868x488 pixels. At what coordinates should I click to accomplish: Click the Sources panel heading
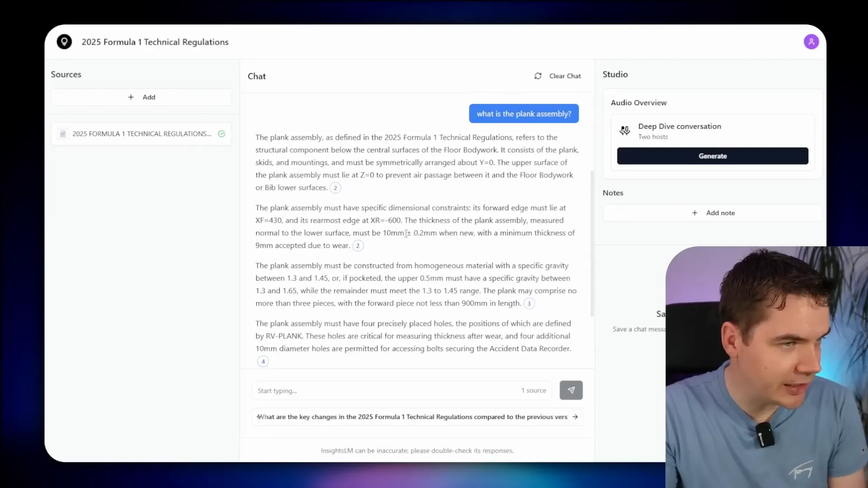click(x=66, y=75)
